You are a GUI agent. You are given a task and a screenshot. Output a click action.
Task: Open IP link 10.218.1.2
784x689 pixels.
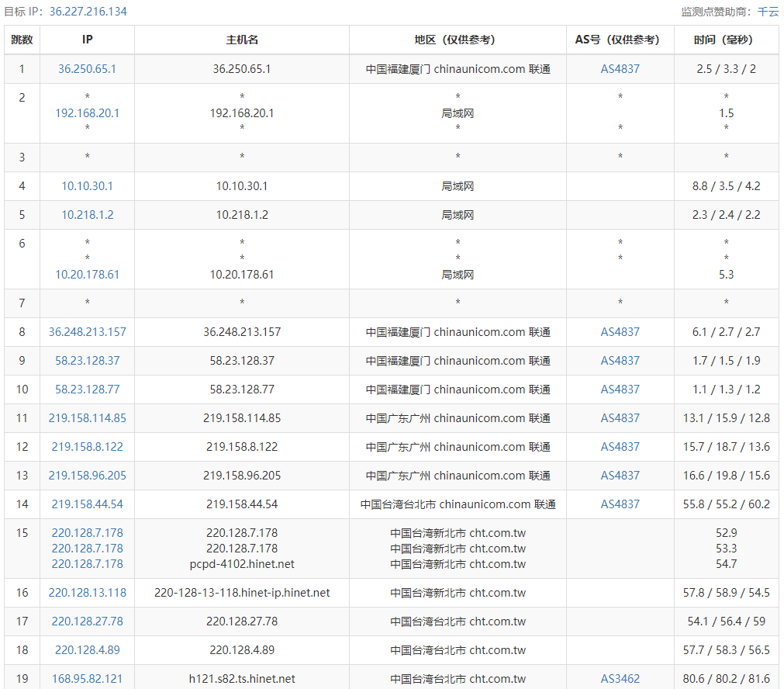click(87, 215)
